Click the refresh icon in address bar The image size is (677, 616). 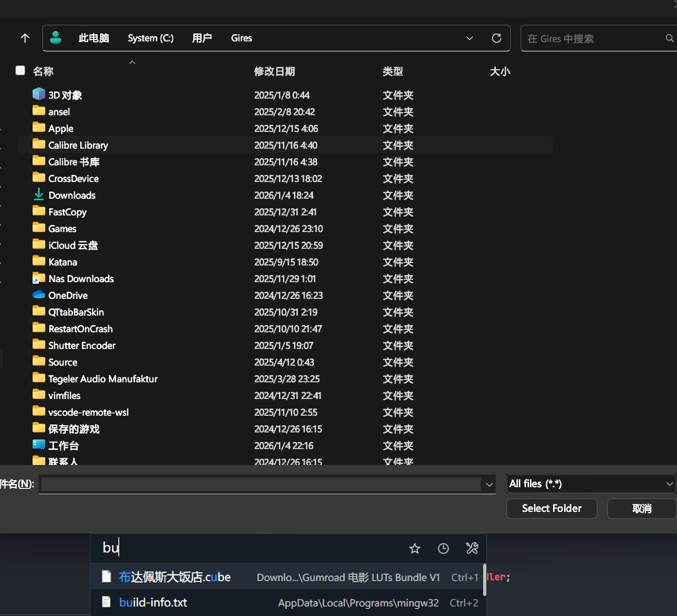[497, 38]
